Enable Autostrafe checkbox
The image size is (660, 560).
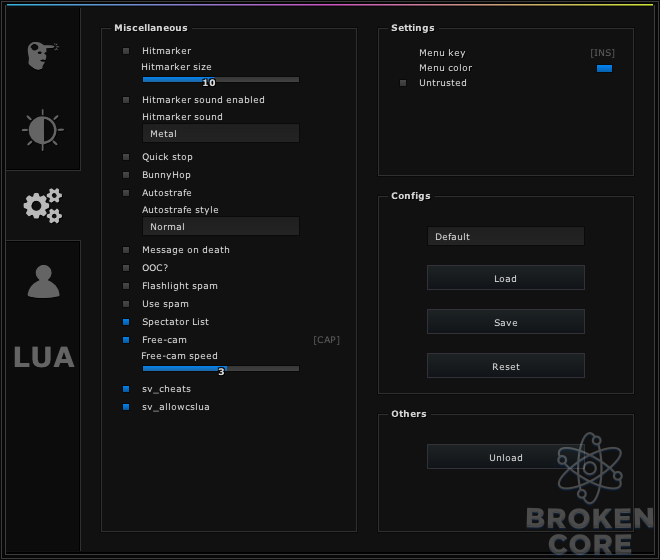point(126,193)
